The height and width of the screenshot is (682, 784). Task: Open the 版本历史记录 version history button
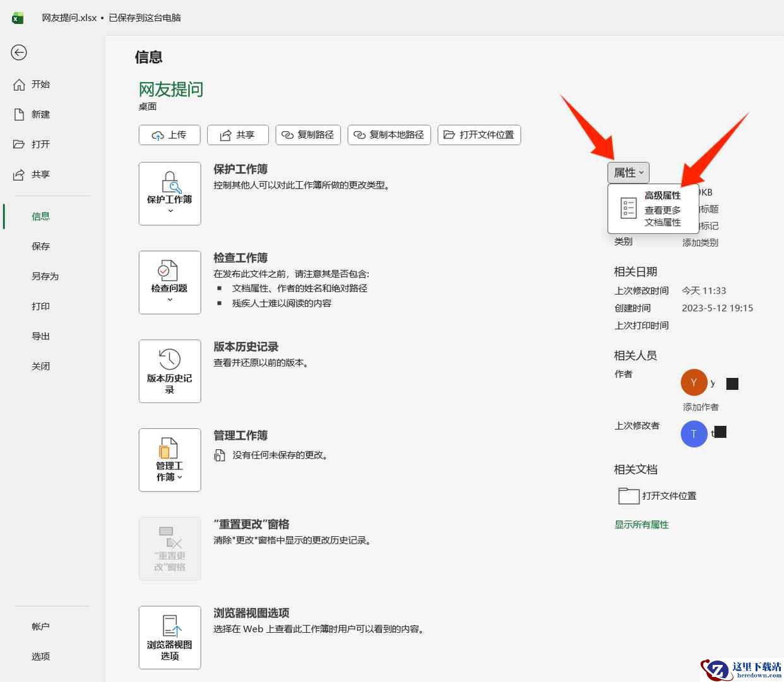pyautogui.click(x=170, y=371)
